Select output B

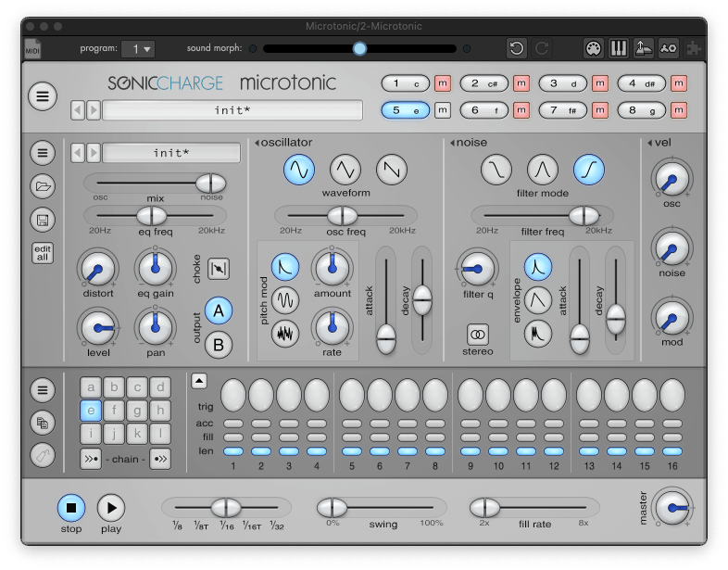pyautogui.click(x=219, y=344)
